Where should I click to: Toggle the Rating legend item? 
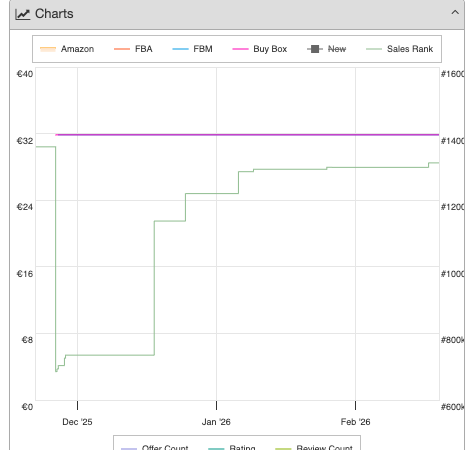tap(232, 447)
